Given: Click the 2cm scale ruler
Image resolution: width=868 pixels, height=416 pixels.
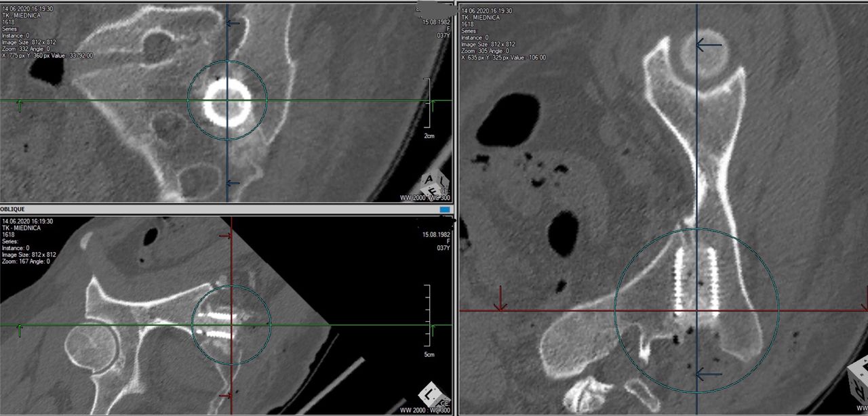Looking at the screenshot, I should click(x=427, y=103).
